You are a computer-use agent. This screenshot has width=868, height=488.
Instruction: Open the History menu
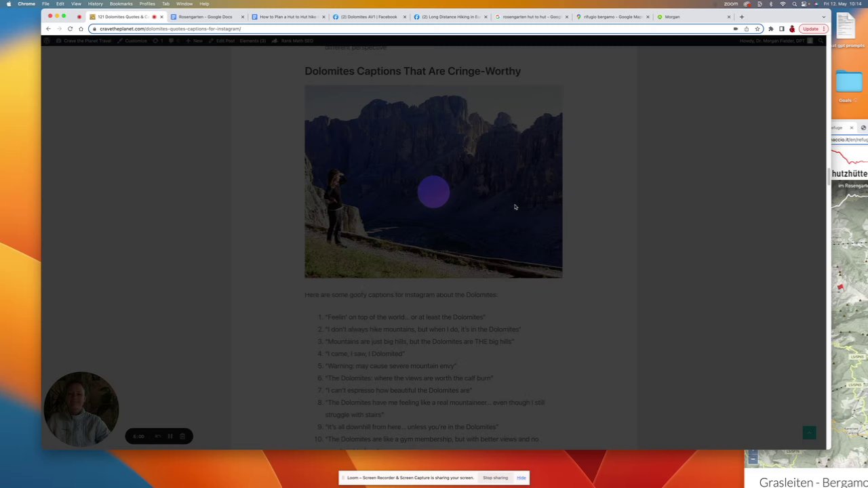point(96,3)
